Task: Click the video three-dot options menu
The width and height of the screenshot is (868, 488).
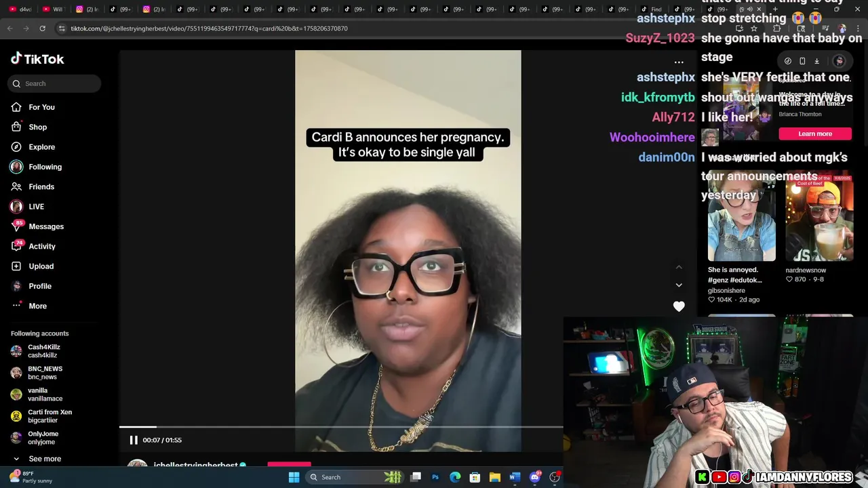Action: pyautogui.click(x=679, y=62)
